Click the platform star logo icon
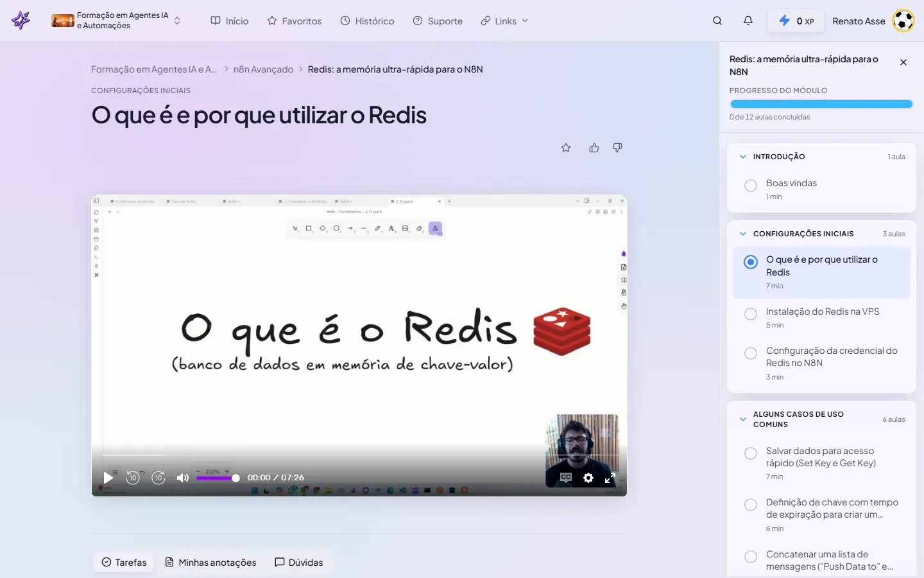Screen dimensions: 924x578 click(x=21, y=21)
